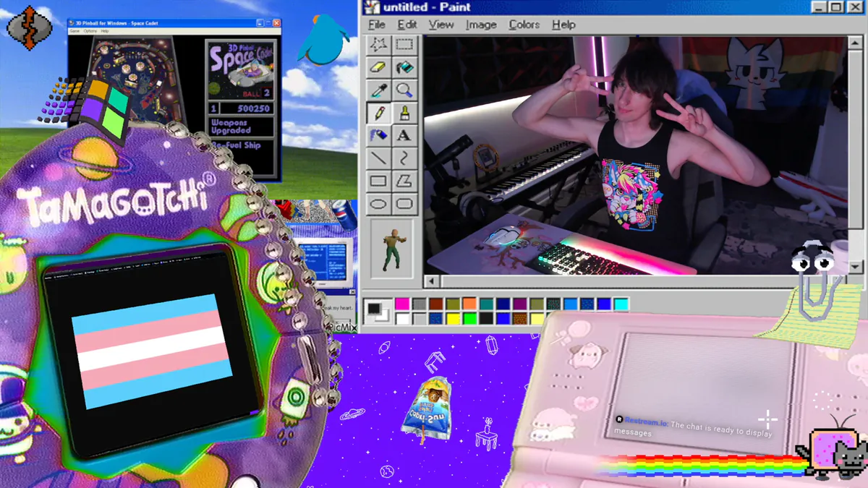Open the Help menu in Paint
868x488 pixels.
pos(563,25)
